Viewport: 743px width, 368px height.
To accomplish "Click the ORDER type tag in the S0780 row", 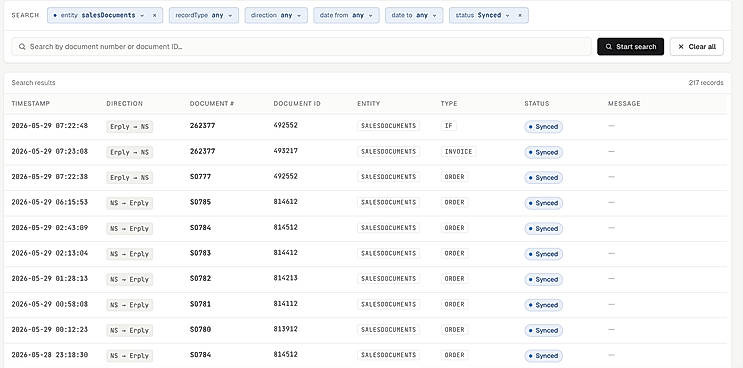I will [454, 330].
